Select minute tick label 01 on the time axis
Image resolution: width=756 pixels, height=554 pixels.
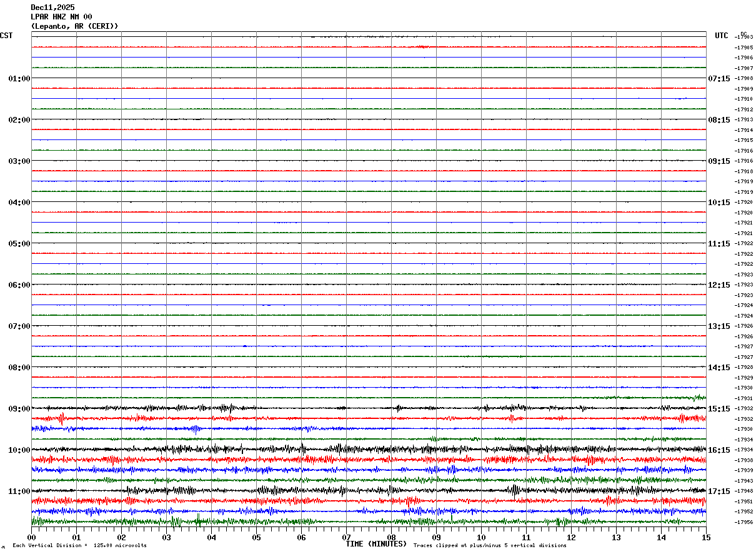(x=77, y=537)
